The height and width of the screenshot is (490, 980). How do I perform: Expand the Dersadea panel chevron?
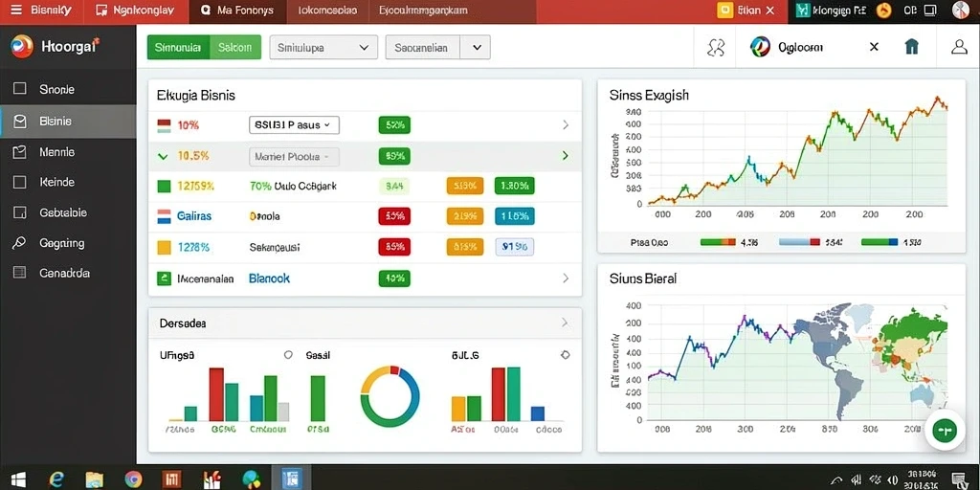click(x=565, y=323)
